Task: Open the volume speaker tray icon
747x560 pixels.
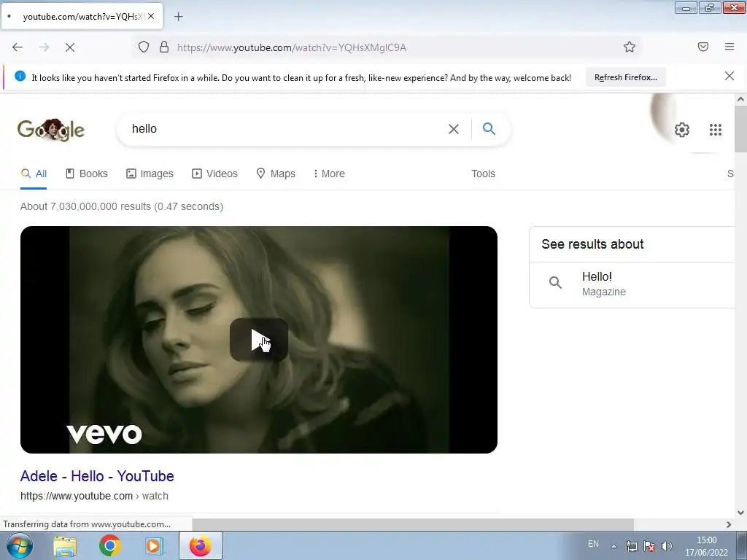Action: click(667, 546)
